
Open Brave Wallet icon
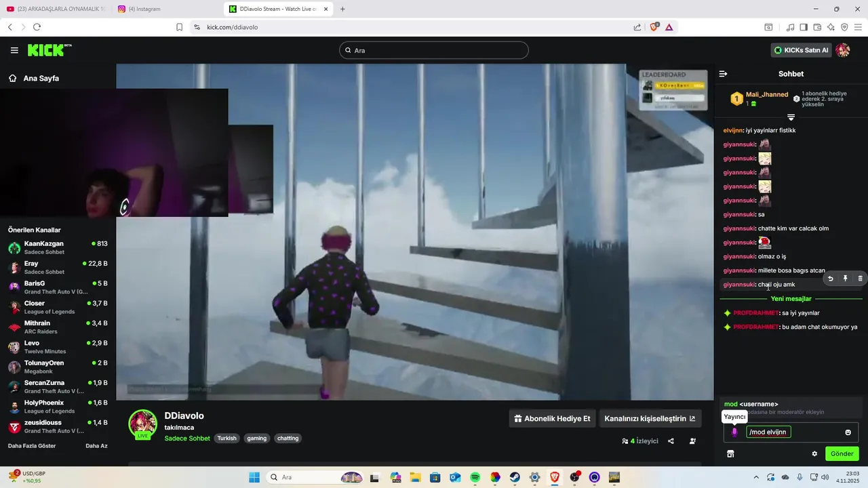pos(817,27)
